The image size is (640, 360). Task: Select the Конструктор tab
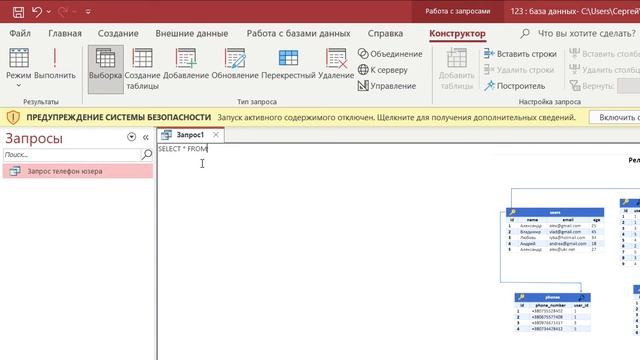(457, 33)
